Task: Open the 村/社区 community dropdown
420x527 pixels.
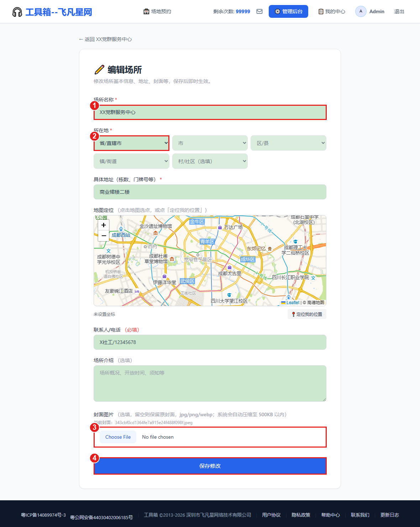Action: click(x=210, y=161)
